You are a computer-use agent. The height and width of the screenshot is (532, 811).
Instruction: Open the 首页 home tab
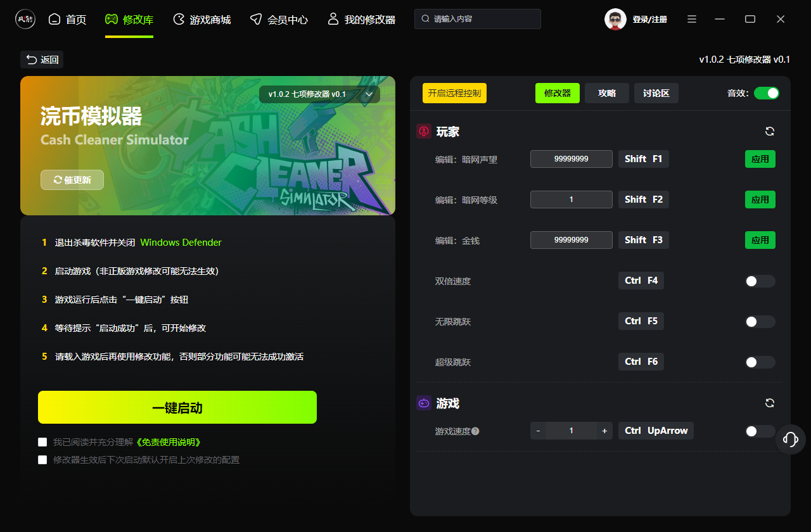click(x=67, y=20)
